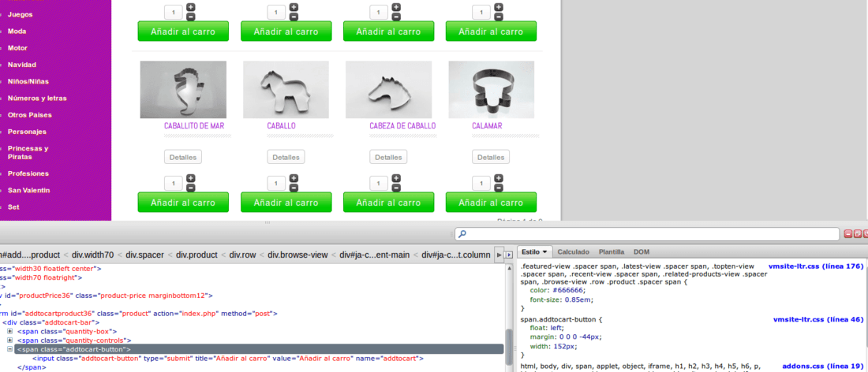Select div.width70 in the Firebug breadcrumb

pyautogui.click(x=92, y=255)
